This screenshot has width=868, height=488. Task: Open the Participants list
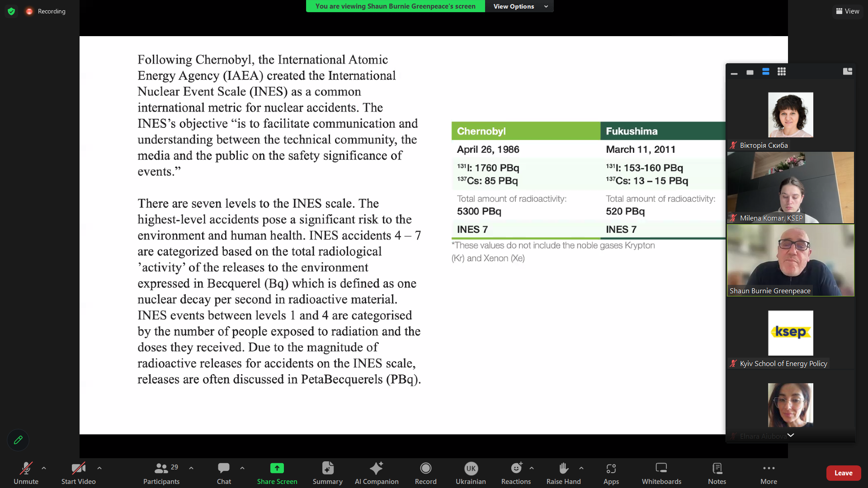[161, 473]
